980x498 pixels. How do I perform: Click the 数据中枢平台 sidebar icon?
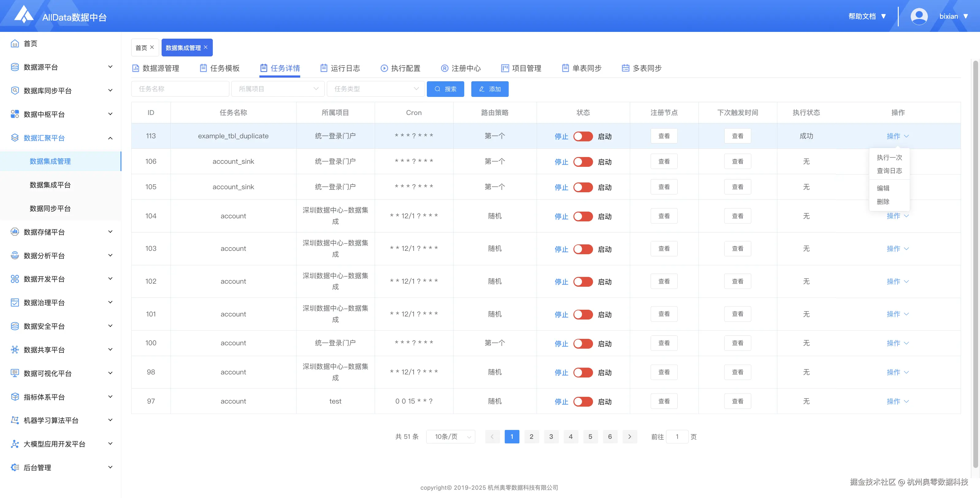click(15, 114)
